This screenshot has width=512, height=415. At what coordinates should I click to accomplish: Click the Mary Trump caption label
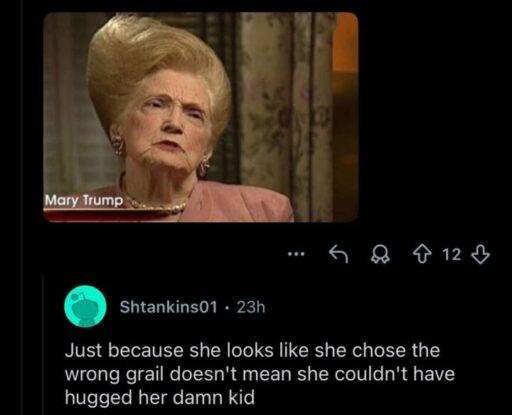click(84, 201)
